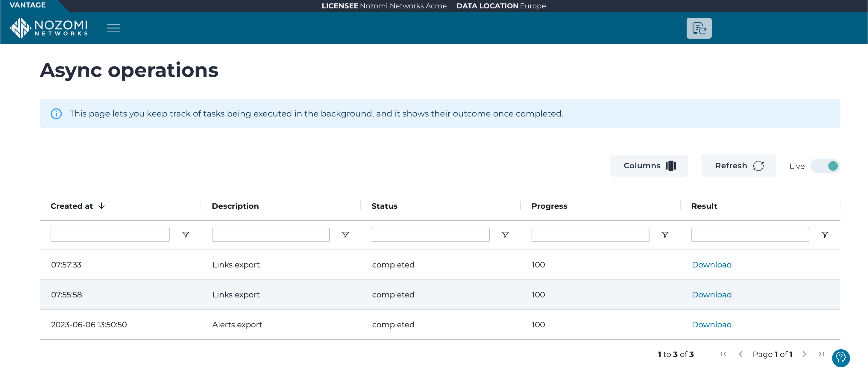
Task: Select the 2023-06-06 13:50:50 timestamp cell
Action: pyautogui.click(x=89, y=325)
